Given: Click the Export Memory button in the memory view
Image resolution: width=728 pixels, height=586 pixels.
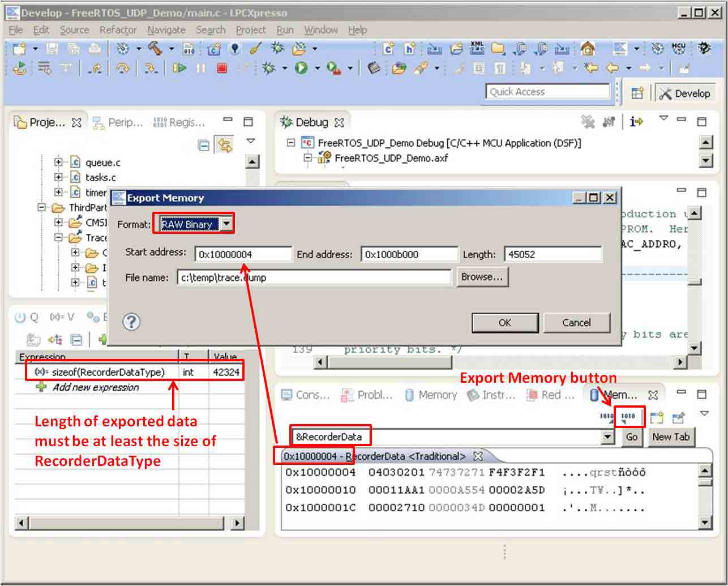Looking at the screenshot, I should click(x=629, y=417).
